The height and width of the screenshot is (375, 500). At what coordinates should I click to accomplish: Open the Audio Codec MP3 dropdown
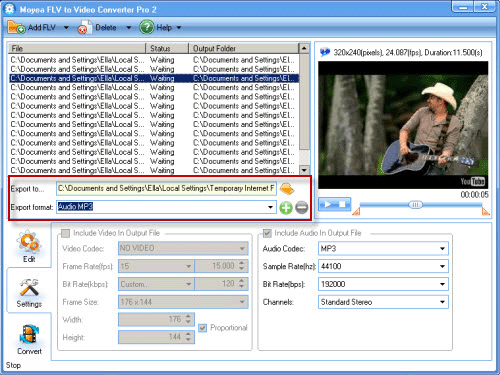[442, 249]
